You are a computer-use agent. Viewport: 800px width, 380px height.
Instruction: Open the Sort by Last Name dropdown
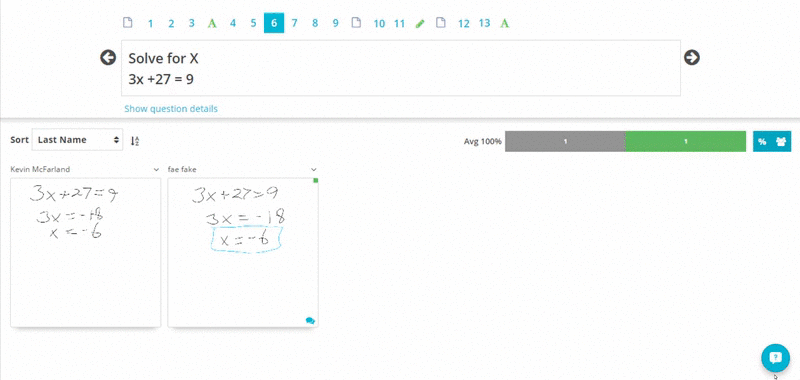point(78,140)
